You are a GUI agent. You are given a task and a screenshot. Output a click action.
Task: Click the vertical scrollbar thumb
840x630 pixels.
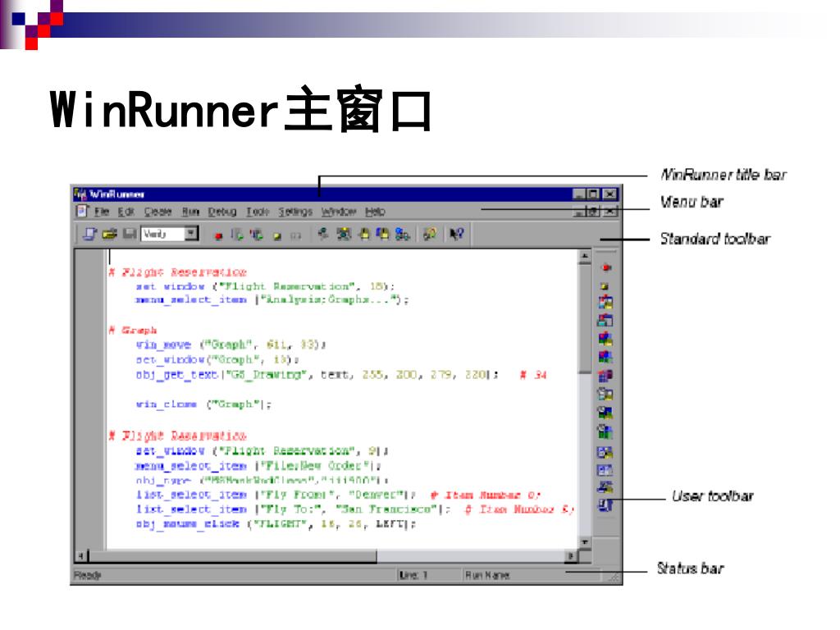584,319
